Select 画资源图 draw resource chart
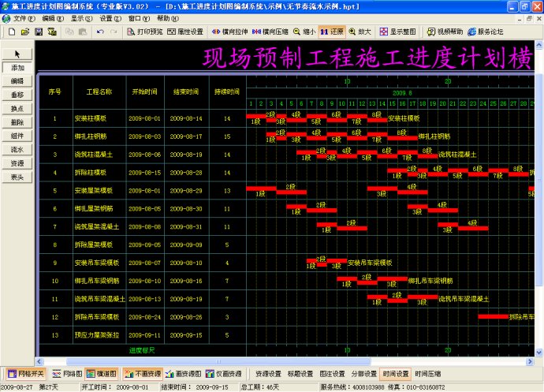This screenshot has width=544, height=392. point(183,374)
